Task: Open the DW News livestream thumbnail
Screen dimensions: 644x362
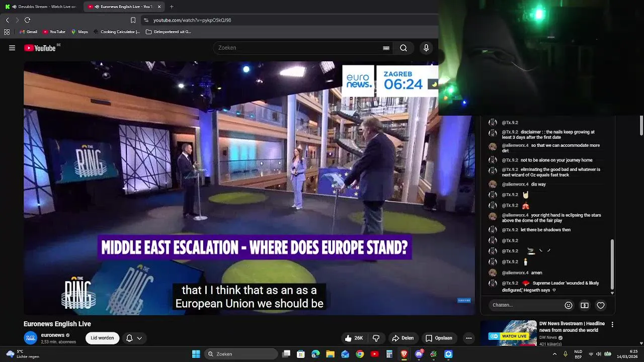Action: pyautogui.click(x=508, y=333)
